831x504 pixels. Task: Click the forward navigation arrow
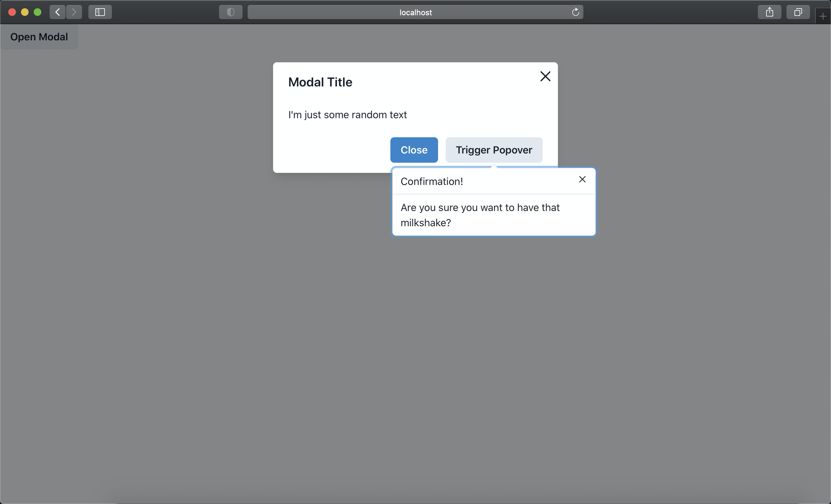pyautogui.click(x=74, y=12)
